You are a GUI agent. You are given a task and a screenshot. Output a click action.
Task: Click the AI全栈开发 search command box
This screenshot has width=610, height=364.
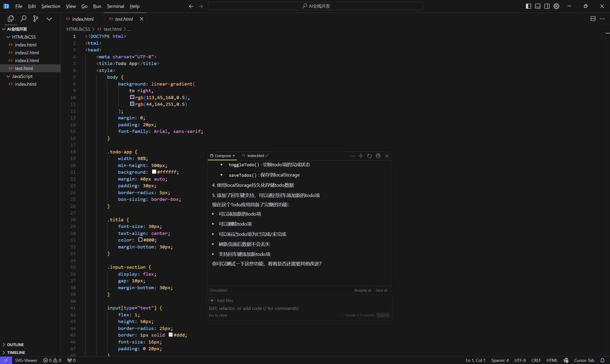(x=315, y=6)
